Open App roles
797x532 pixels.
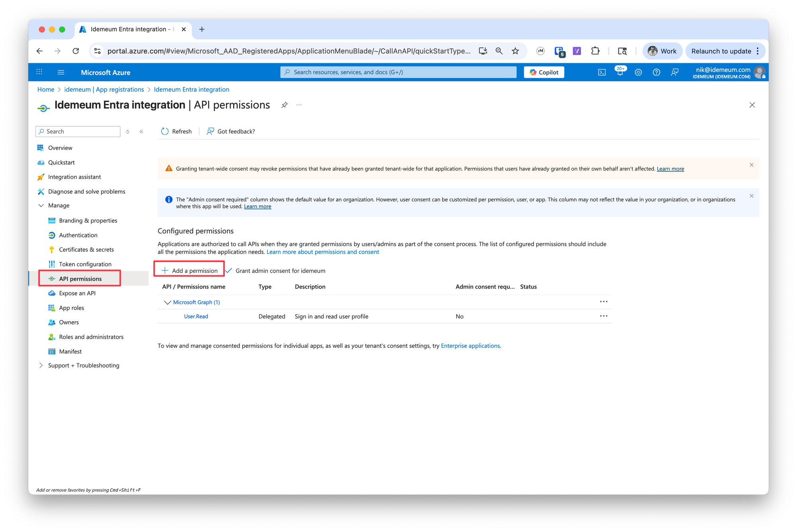(71, 308)
